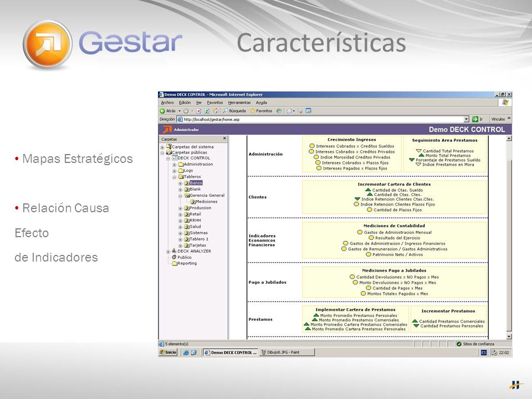Click the Print icon in toolbar
Image resolution: width=532 pixels, height=399 pixels.
(300, 111)
